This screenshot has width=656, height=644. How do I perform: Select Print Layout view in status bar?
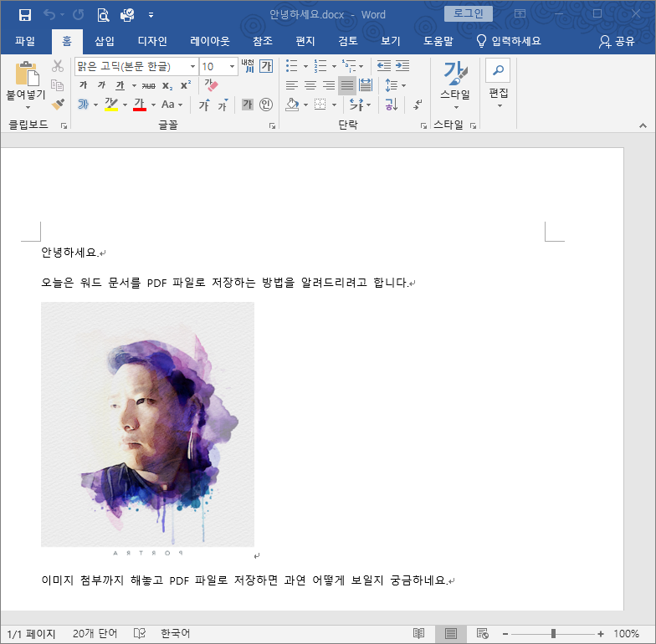click(450, 634)
